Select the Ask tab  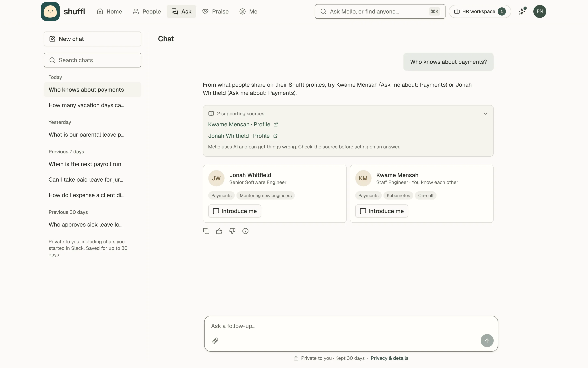[181, 11]
